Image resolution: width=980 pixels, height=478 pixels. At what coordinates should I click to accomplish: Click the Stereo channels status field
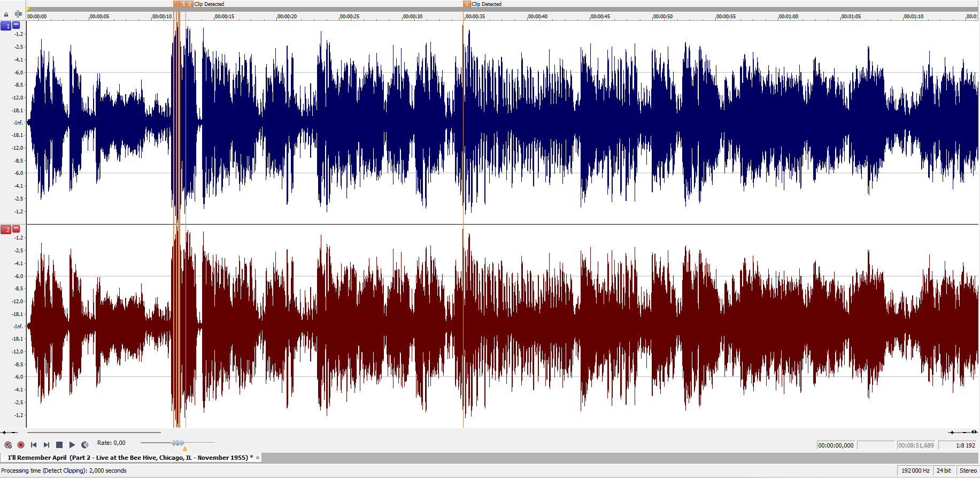click(968, 471)
